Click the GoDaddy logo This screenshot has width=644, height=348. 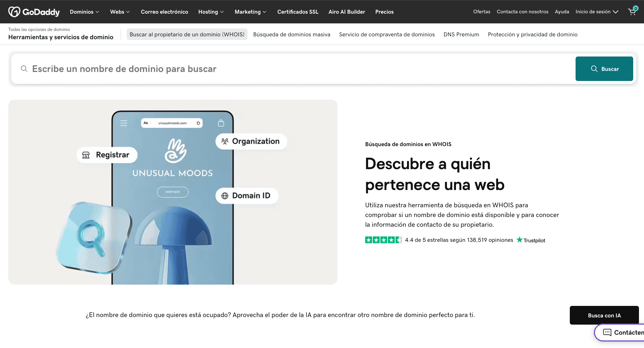(34, 12)
